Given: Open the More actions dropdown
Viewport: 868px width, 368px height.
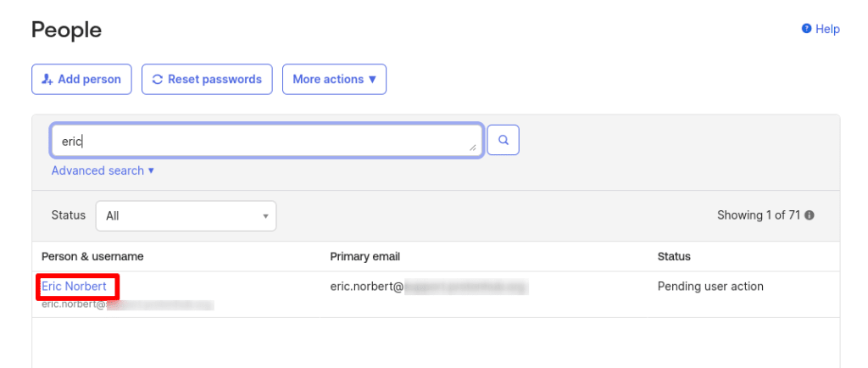Looking at the screenshot, I should (334, 79).
